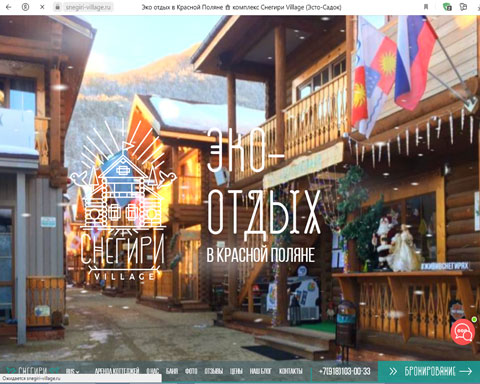Viewport: 480px width, 384px height.
Task: Open the Цены menu item
Action: (x=236, y=371)
